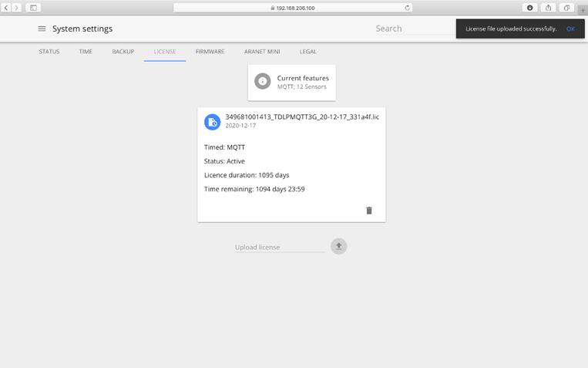This screenshot has width=588, height=368.
Task: Open a new browser tab
Action: pyautogui.click(x=583, y=10)
